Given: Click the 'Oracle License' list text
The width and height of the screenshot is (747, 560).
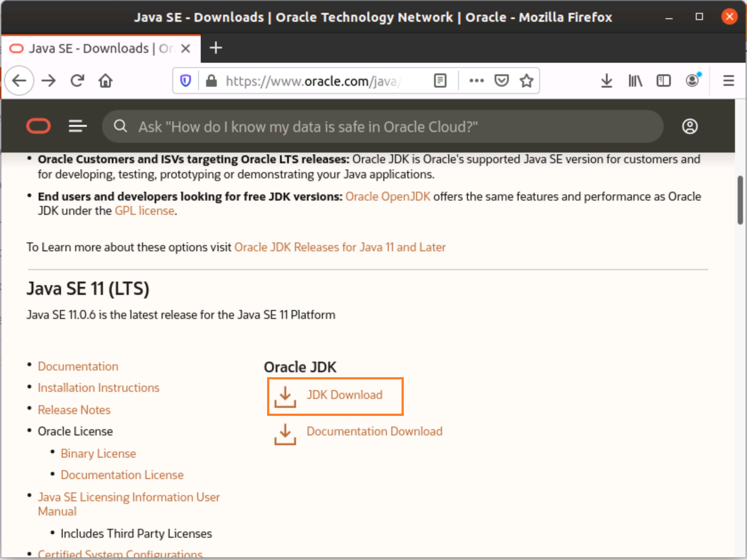Looking at the screenshot, I should coord(75,431).
